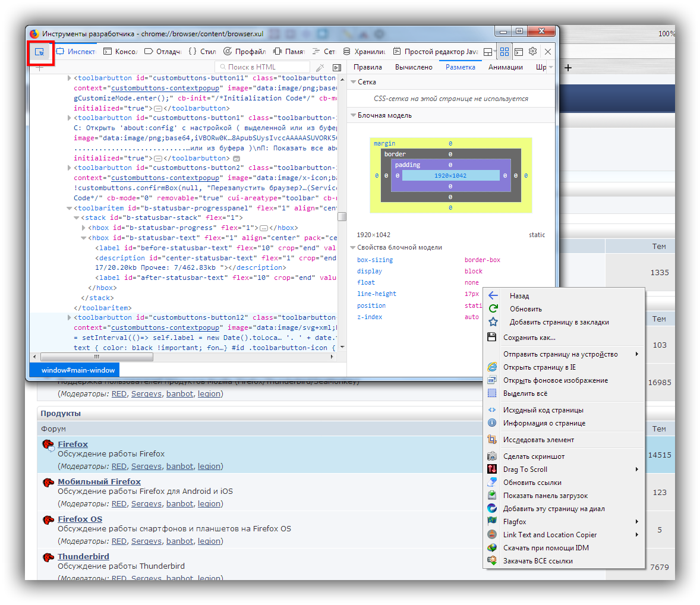This screenshot has width=700, height=605.
Task: Click the green Обновить reload icon
Action: [x=493, y=308]
